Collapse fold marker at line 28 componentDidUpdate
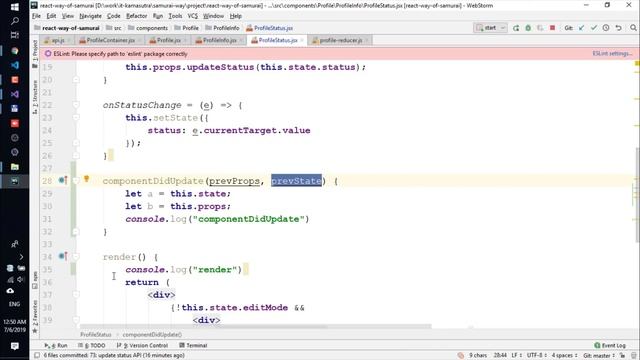This screenshot has width=640, height=360. pyautogui.click(x=76, y=181)
